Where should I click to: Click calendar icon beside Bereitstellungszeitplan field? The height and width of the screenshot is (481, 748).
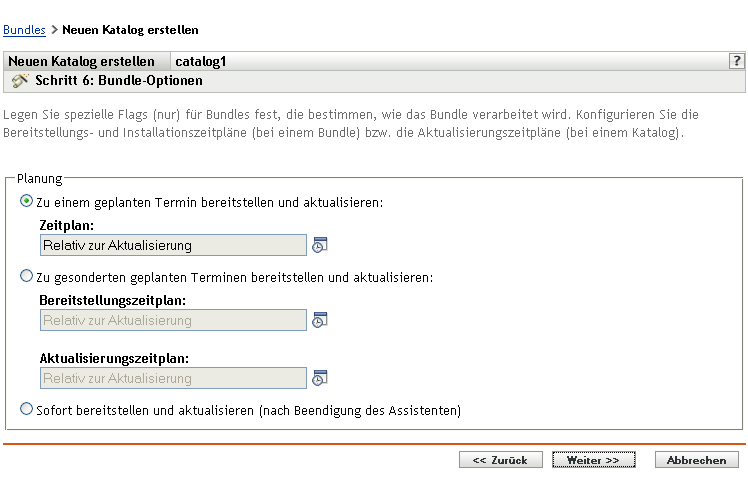pyautogui.click(x=320, y=321)
